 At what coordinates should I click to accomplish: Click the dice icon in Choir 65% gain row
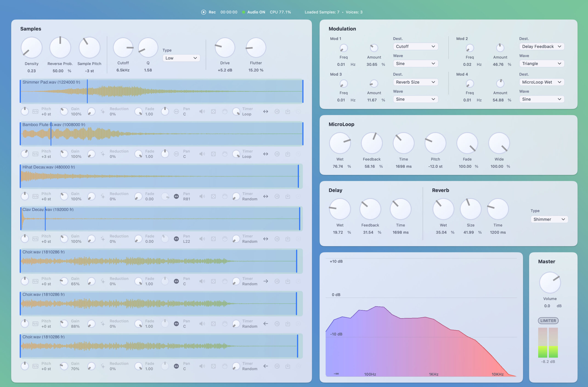coord(213,281)
